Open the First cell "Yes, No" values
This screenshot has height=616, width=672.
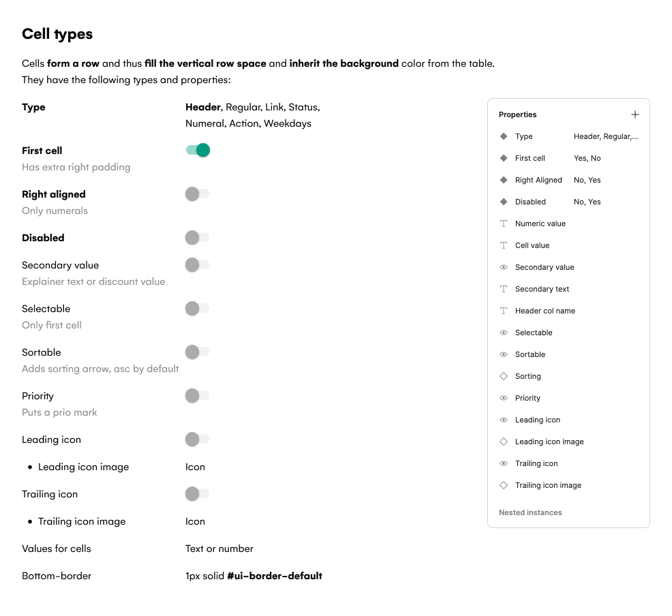(587, 158)
